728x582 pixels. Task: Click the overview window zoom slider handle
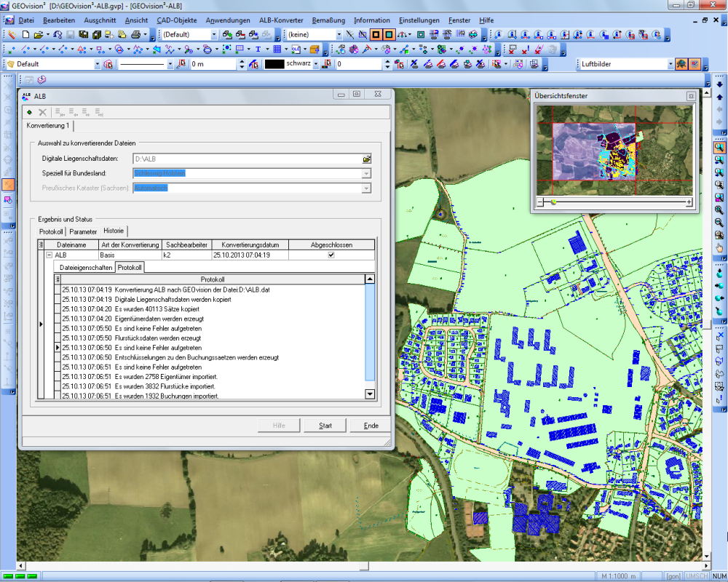point(553,202)
